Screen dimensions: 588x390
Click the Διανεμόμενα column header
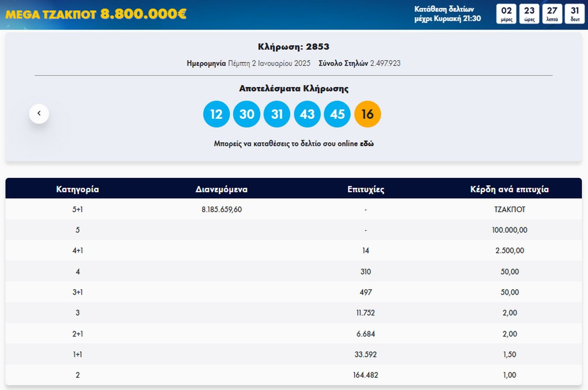[x=221, y=189]
